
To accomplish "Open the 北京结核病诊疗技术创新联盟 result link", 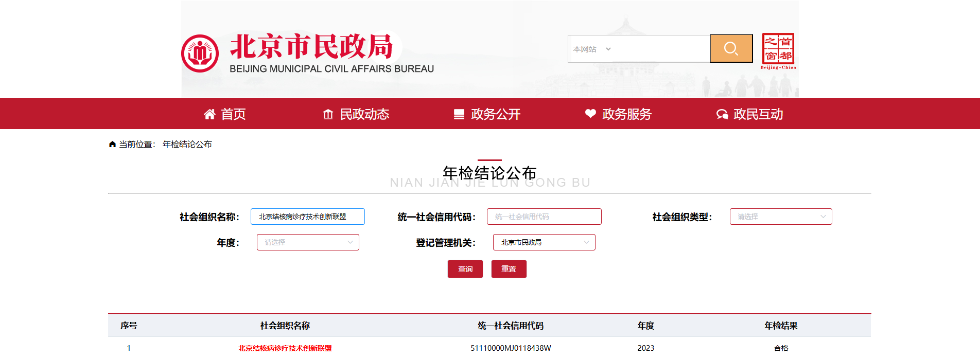I will (285, 348).
